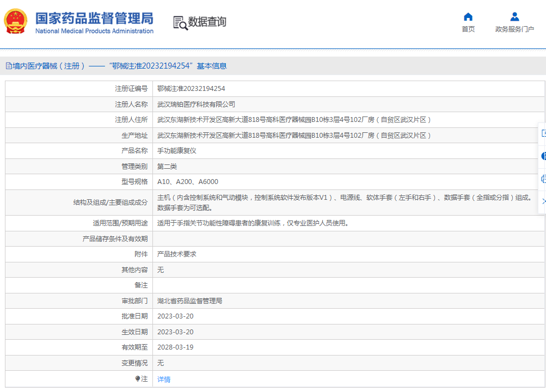The image size is (546, 392).
Task: Click the lightbulb icon beside 注
Action: pyautogui.click(x=138, y=378)
